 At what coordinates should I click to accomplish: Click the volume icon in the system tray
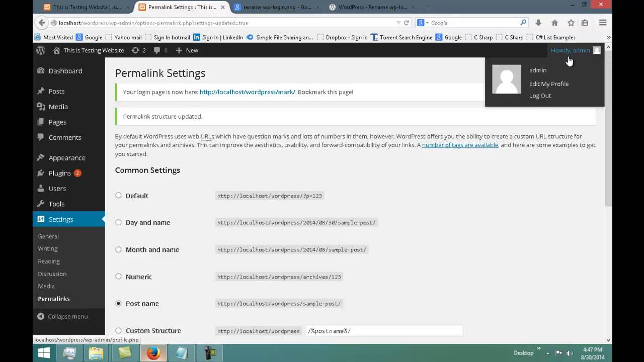pyautogui.click(x=569, y=353)
